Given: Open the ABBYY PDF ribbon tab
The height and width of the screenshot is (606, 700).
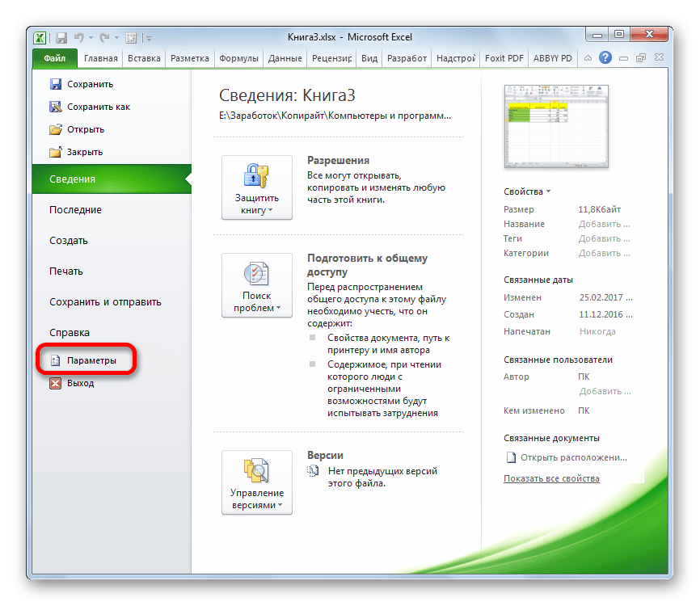Looking at the screenshot, I should point(553,58).
